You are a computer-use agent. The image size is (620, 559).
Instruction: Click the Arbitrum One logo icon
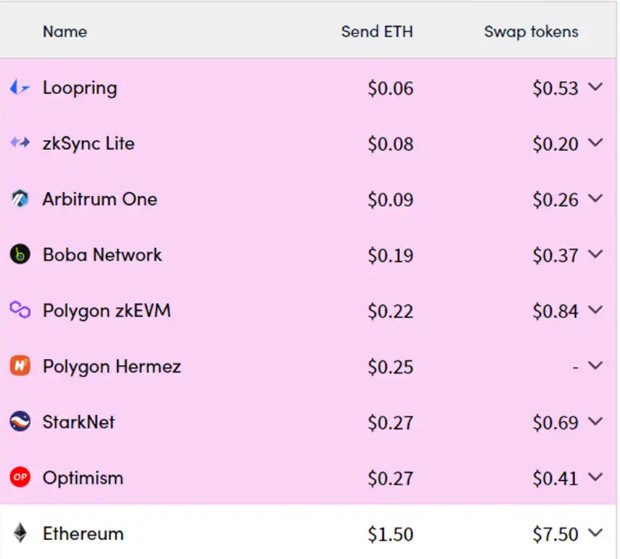[x=20, y=198]
